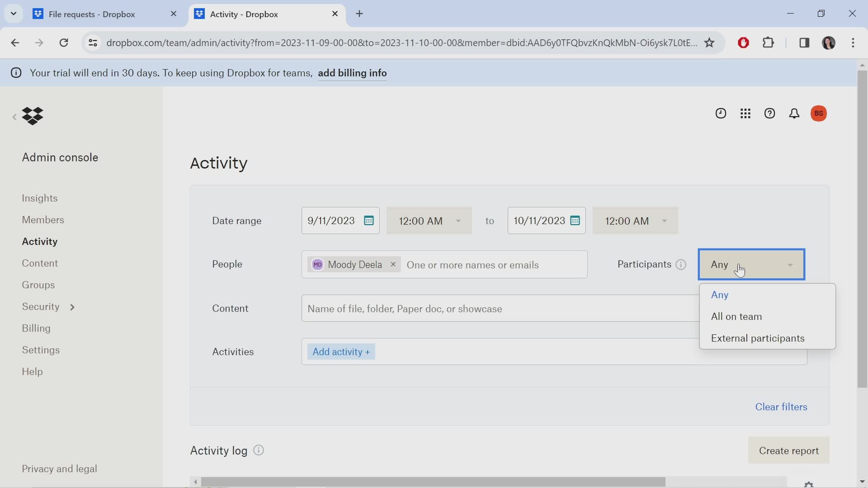The height and width of the screenshot is (488, 868).
Task: Click the end date 10/11/2023 field
Action: [547, 221]
